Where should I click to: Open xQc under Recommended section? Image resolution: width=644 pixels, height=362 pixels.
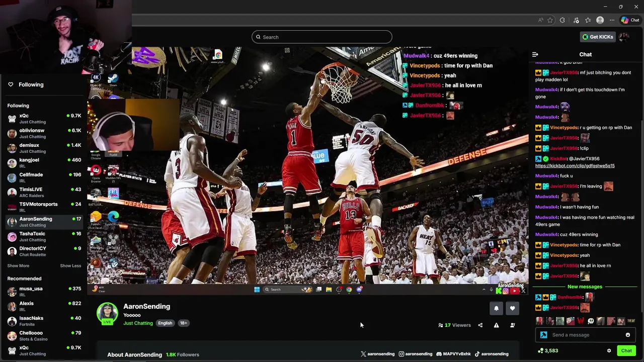44,350
